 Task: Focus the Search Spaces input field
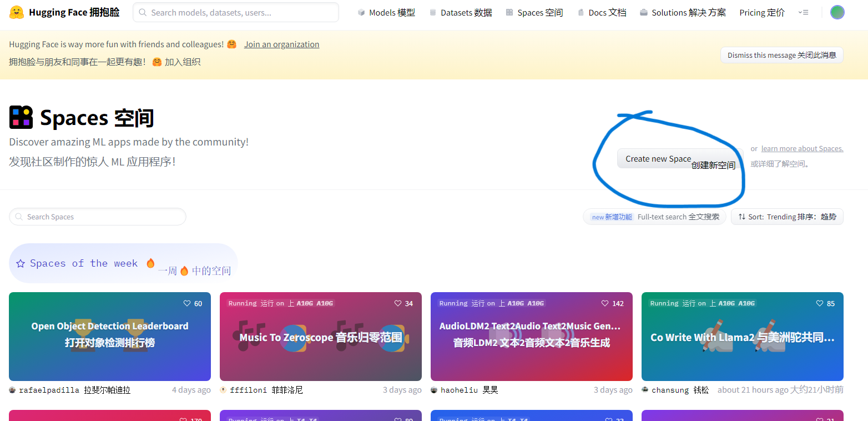pos(98,217)
